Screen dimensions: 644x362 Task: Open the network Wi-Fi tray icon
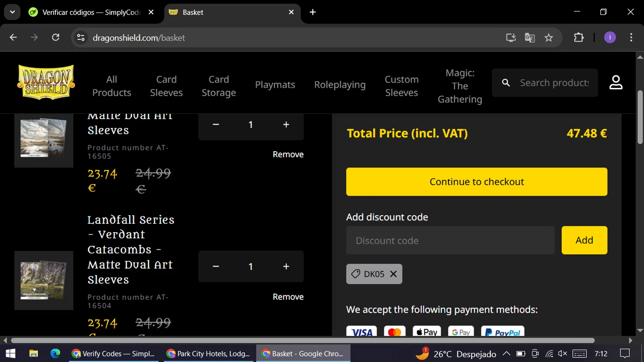click(x=549, y=353)
